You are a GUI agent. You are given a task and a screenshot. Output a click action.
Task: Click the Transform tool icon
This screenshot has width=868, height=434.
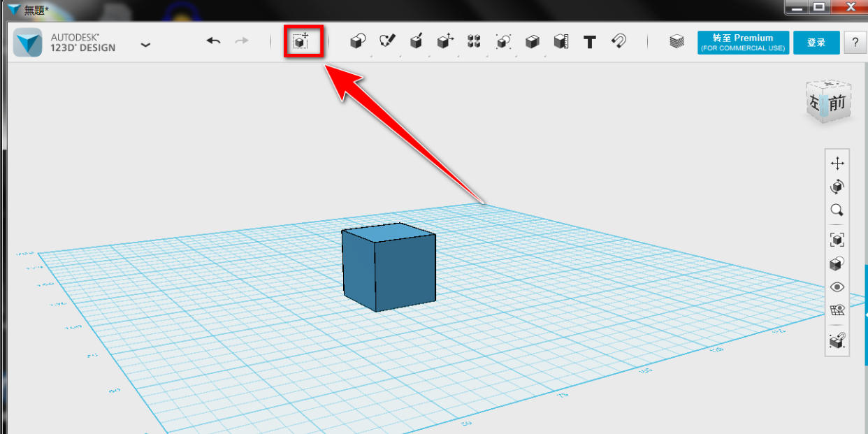[x=301, y=41]
